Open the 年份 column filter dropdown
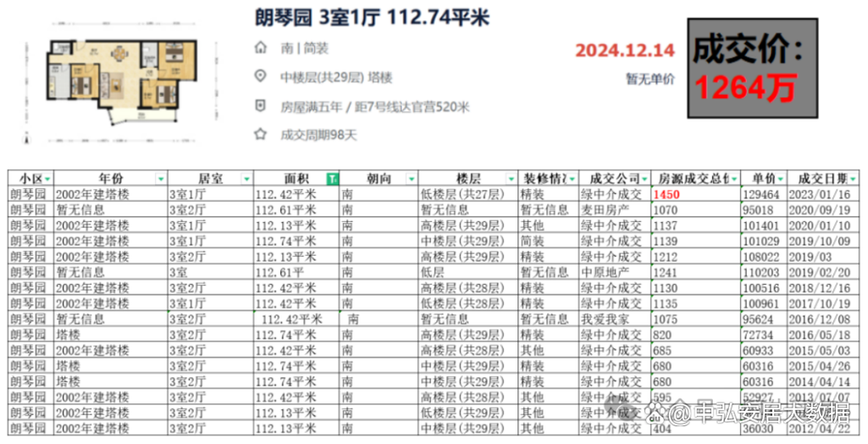868x444 pixels. tap(160, 179)
